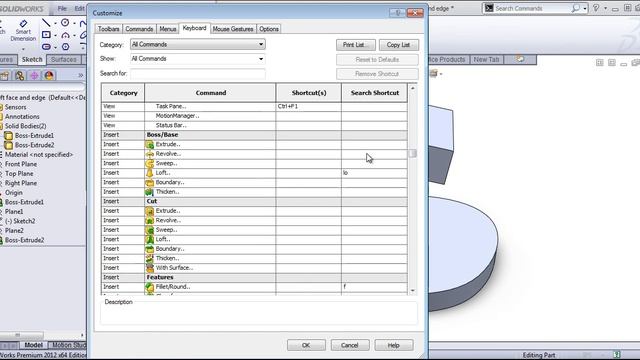
Task: Switch to the Menus tab
Action: [x=168, y=29]
